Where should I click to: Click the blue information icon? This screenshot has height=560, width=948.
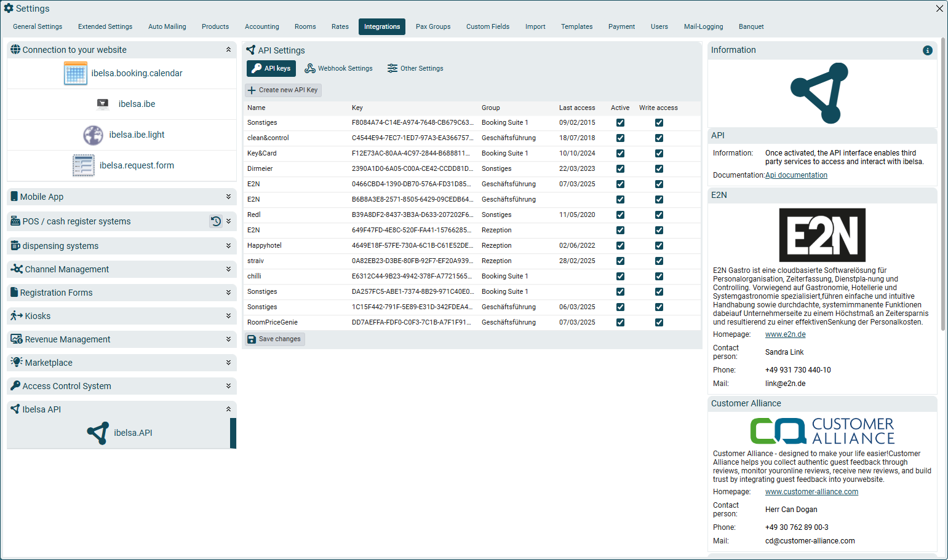(x=928, y=50)
